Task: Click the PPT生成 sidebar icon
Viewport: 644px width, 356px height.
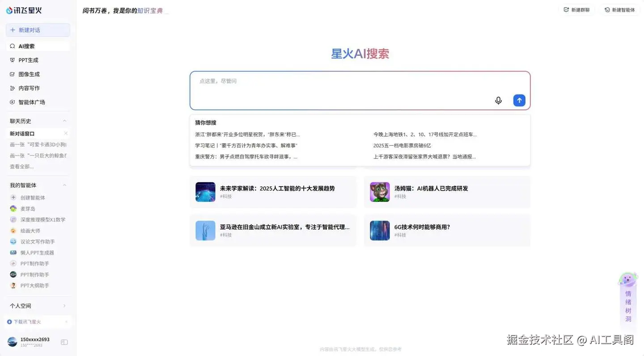Action: coord(13,60)
